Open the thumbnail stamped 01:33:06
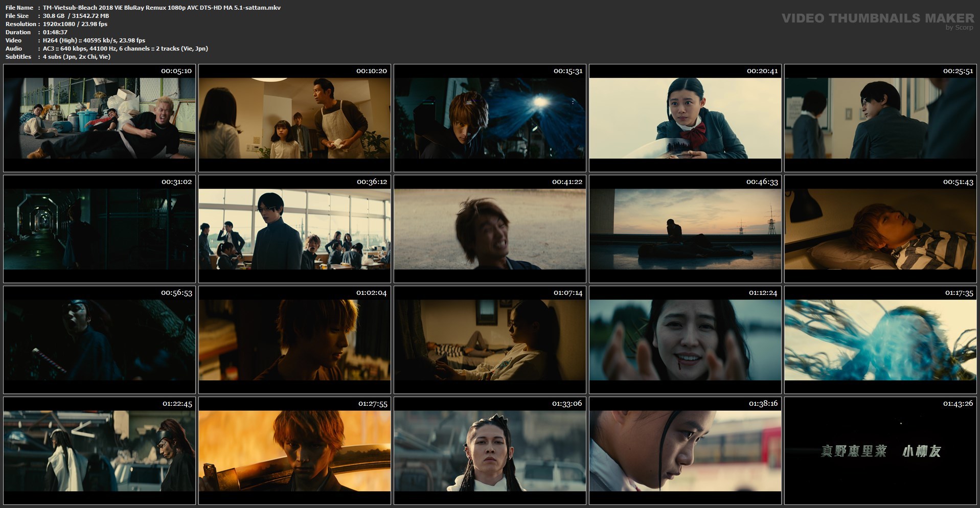The height and width of the screenshot is (508, 980). (x=490, y=451)
